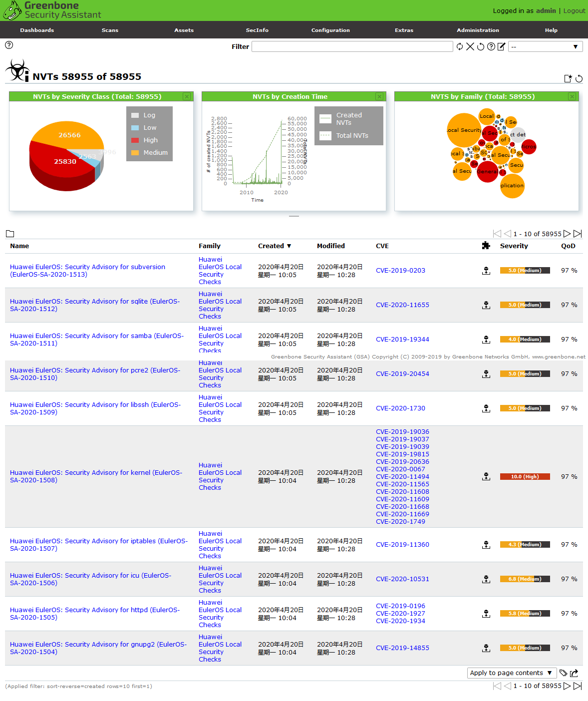This screenshot has height=701, width=588.
Task: Click the Greenbone logo icon
Action: coord(12,10)
